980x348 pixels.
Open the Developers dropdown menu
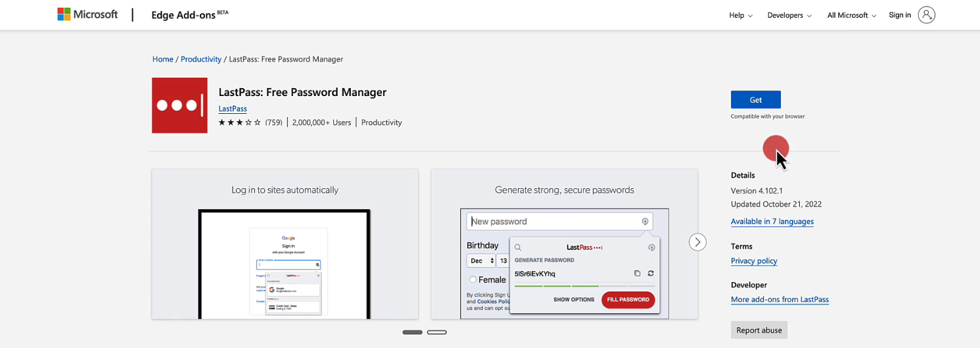789,15
